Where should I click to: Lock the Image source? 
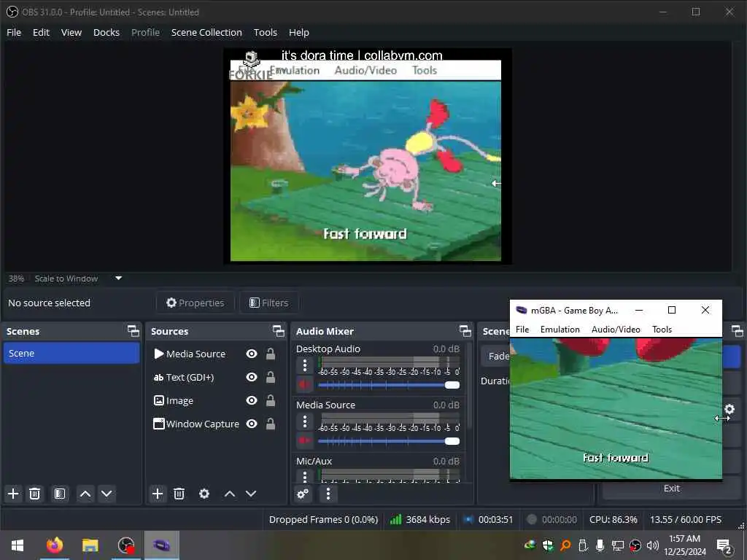[x=271, y=400]
